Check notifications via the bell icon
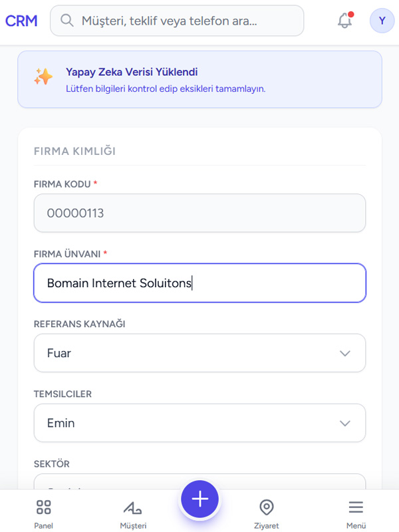 pyautogui.click(x=344, y=21)
